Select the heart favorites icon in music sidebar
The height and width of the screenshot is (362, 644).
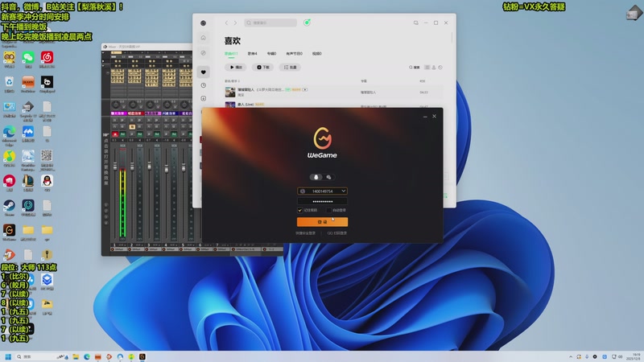tap(204, 72)
